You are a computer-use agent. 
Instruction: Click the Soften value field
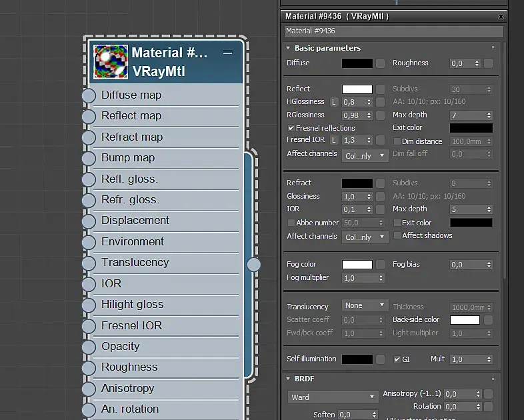pos(355,415)
